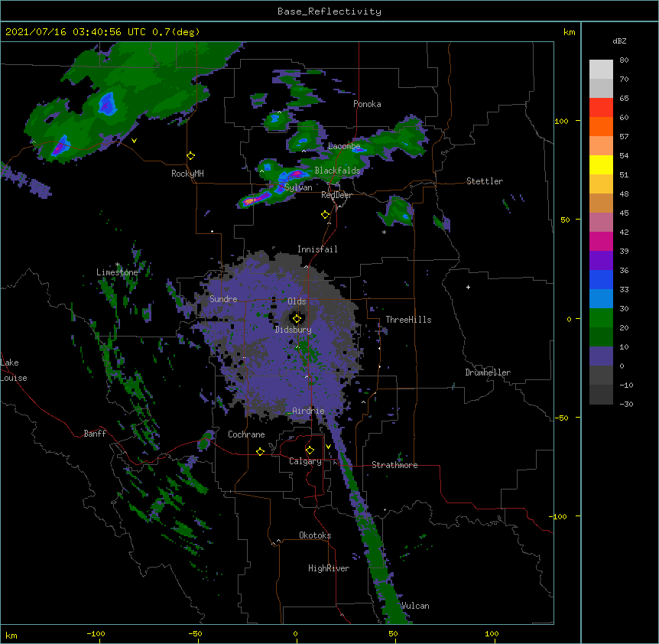Viewport: 659px width, 644px height.
Task: Click the yellow diamond marker above Calgary label
Action: [310, 450]
